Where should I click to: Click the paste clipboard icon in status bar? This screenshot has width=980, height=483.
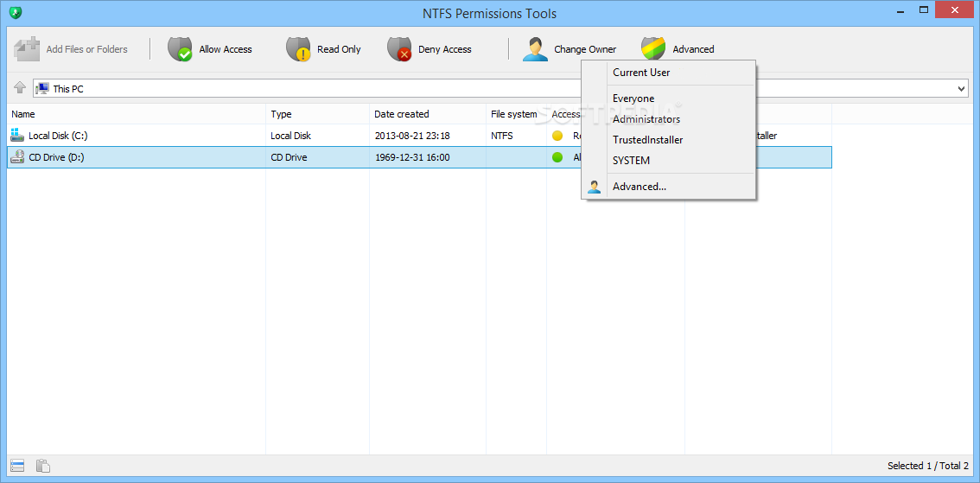tap(43, 466)
